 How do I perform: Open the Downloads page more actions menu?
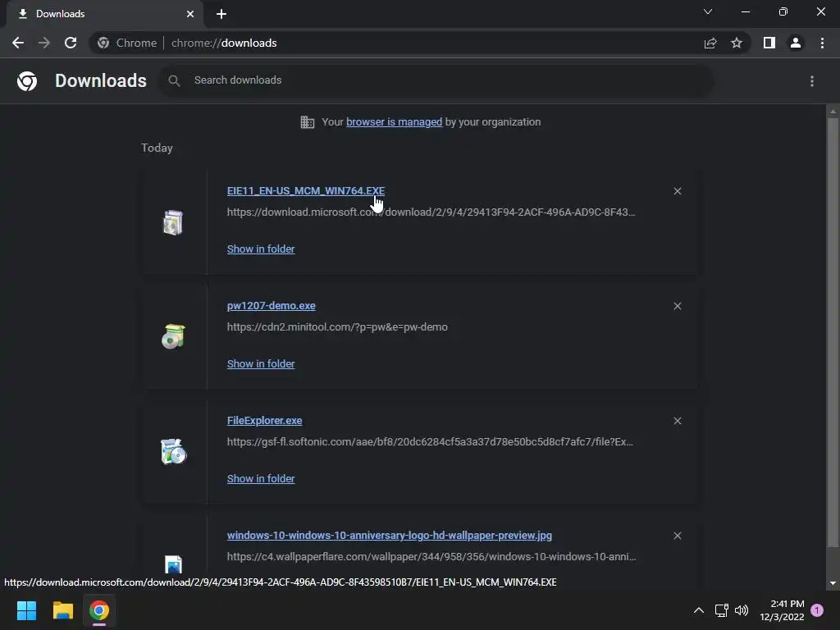coord(812,81)
